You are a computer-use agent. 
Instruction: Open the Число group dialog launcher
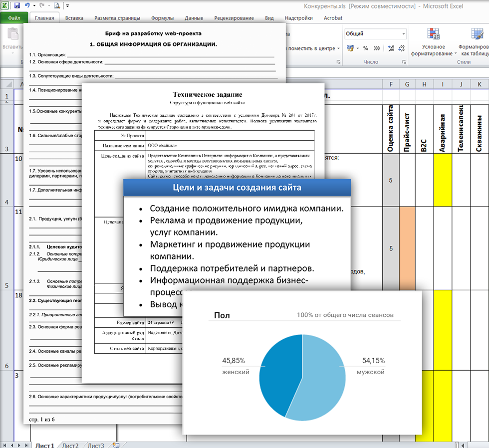click(404, 62)
